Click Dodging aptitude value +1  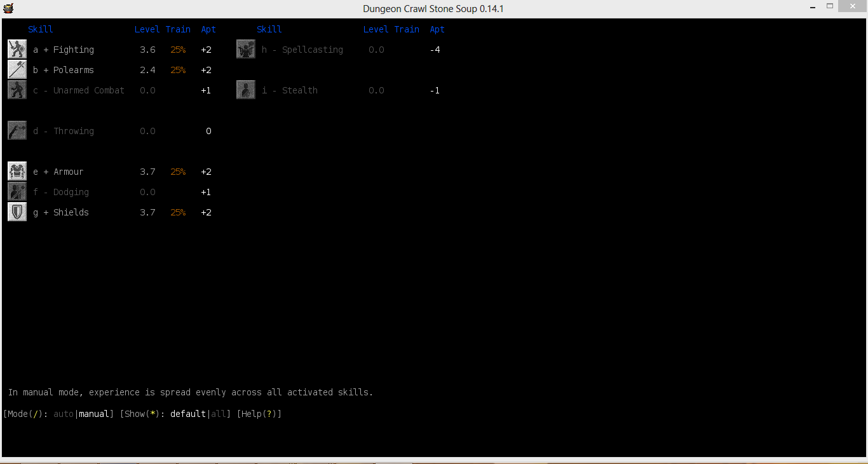(x=206, y=192)
